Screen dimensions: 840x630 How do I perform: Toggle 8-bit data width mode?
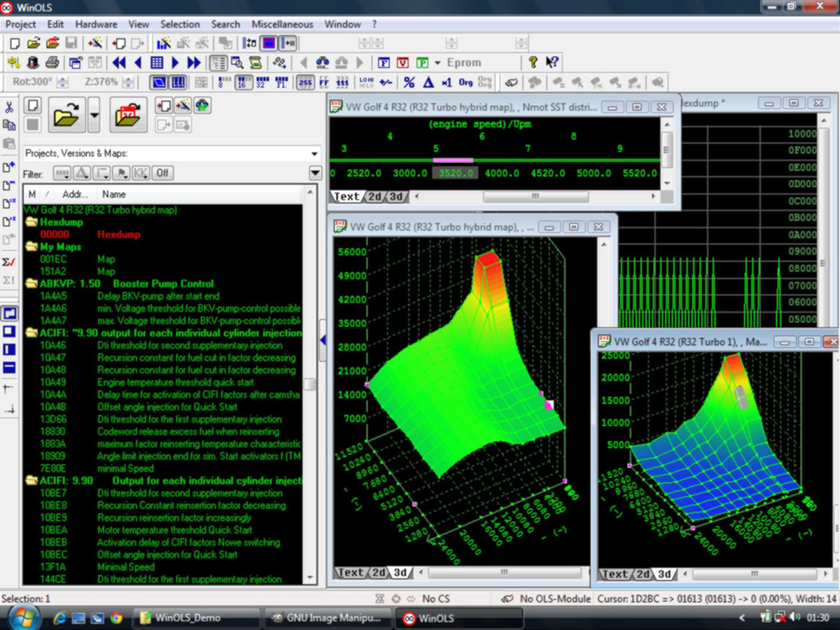click(225, 82)
